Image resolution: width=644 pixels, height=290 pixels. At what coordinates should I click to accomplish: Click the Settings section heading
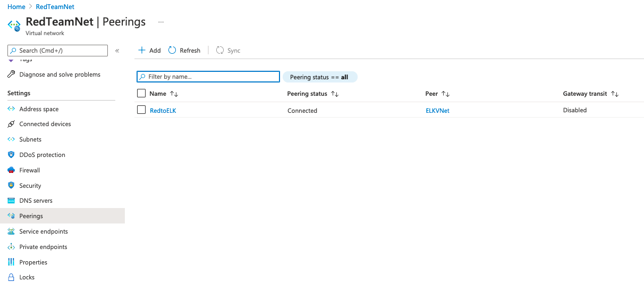(19, 93)
